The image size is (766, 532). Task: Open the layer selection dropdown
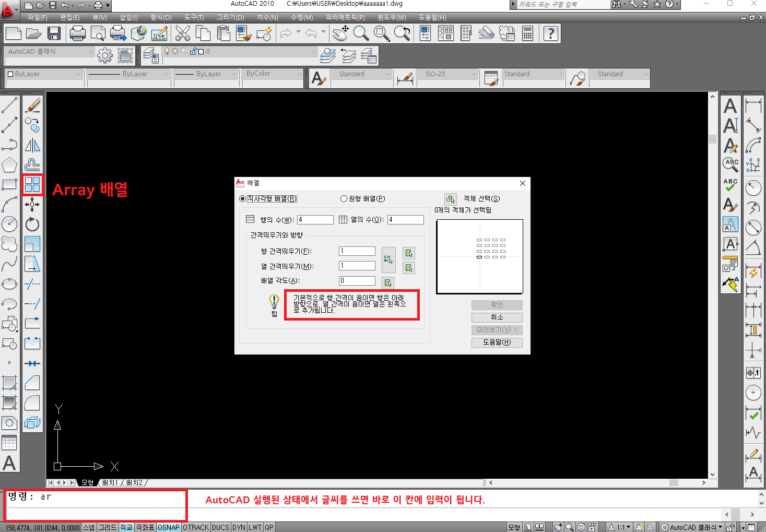239,52
